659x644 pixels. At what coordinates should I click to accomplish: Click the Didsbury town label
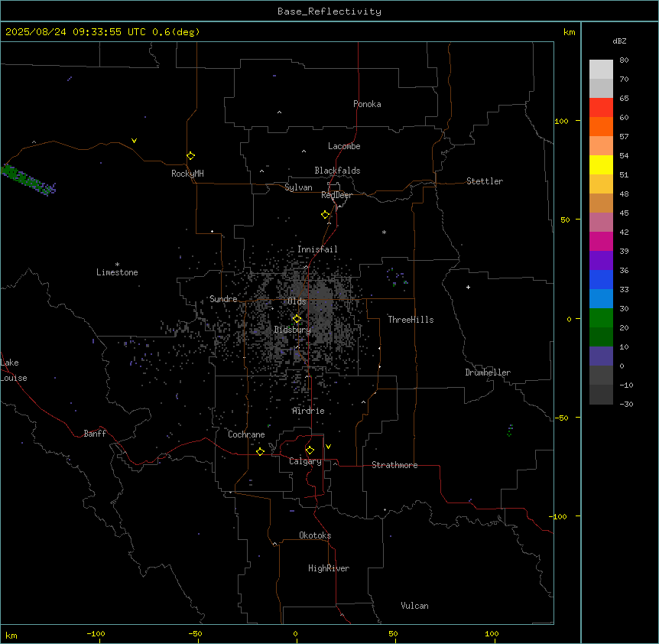(x=293, y=330)
